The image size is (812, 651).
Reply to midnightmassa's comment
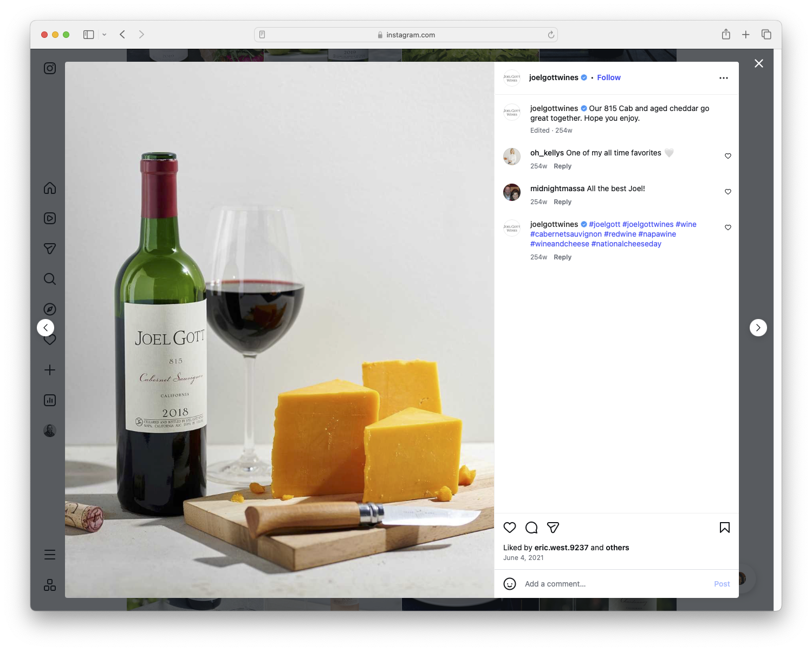[x=562, y=202]
